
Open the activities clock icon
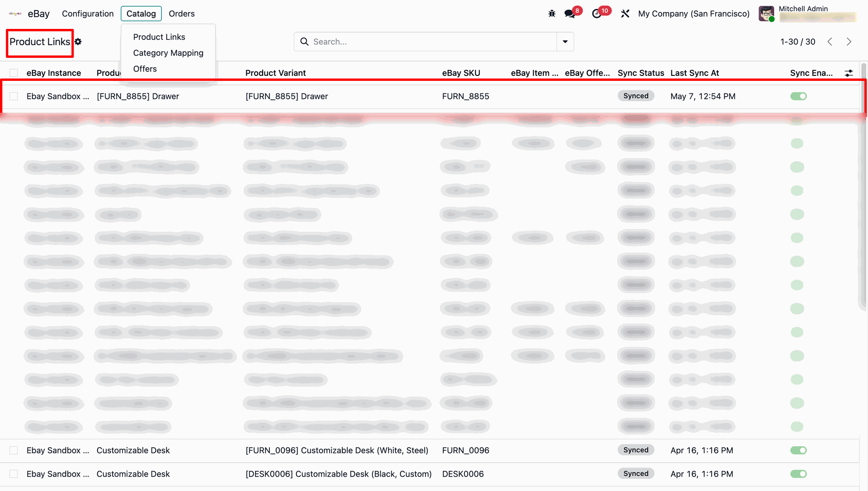(x=597, y=14)
